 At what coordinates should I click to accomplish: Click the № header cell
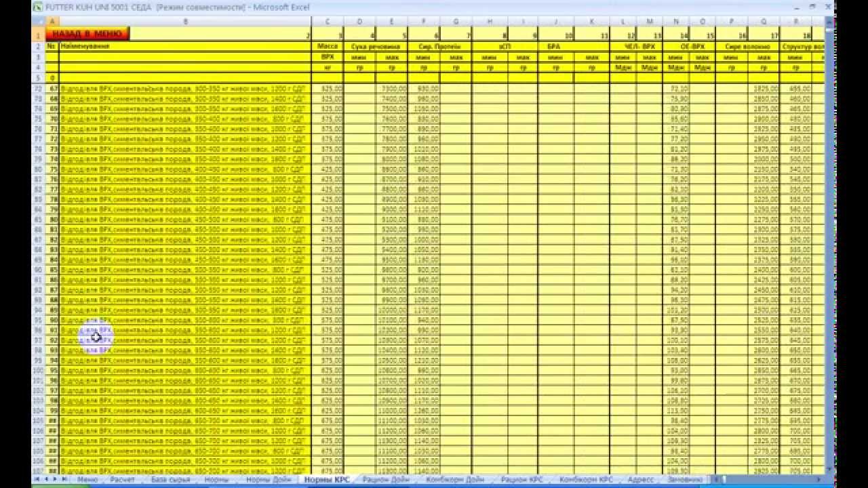click(52, 46)
